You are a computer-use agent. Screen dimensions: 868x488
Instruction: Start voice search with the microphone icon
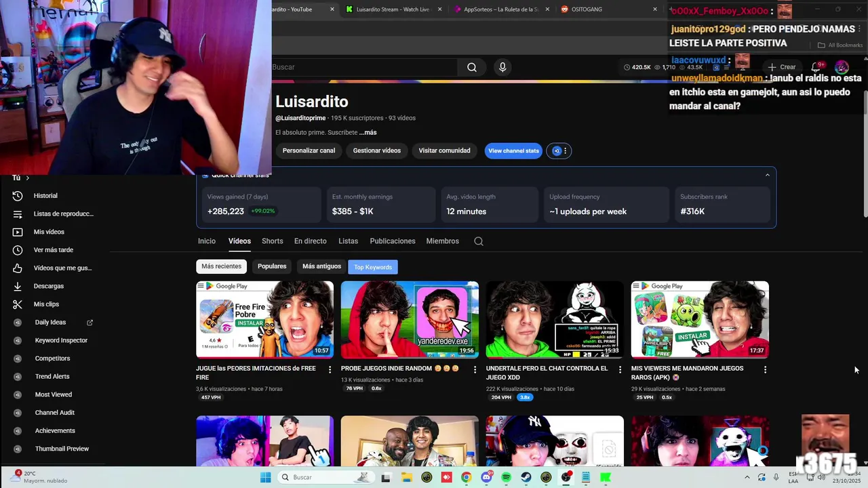[502, 67]
